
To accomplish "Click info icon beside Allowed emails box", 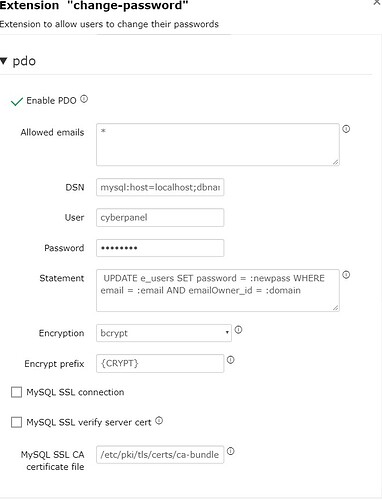I will click(346, 129).
